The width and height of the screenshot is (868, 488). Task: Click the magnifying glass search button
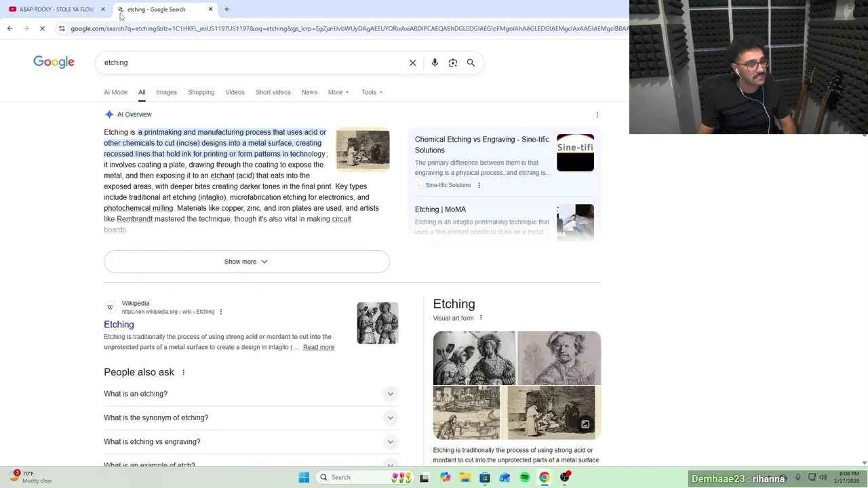point(471,62)
